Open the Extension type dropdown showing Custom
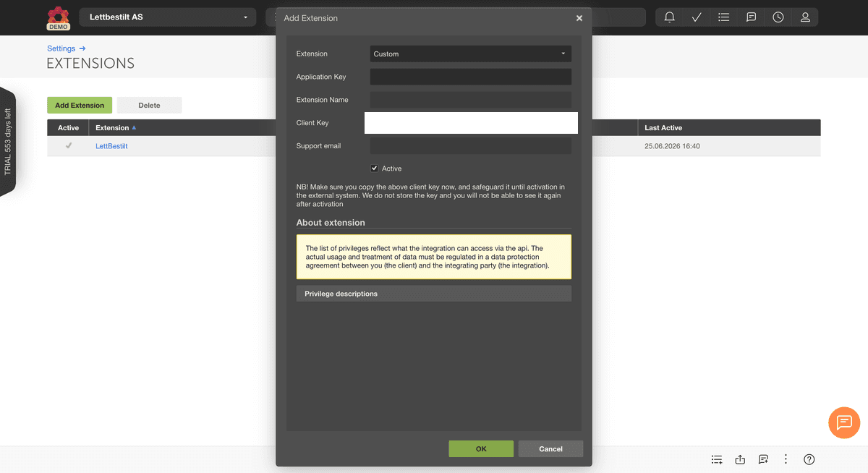 click(x=471, y=54)
